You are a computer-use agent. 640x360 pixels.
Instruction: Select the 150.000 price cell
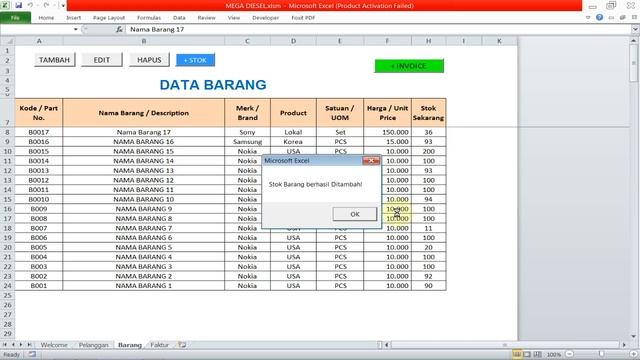coord(387,132)
